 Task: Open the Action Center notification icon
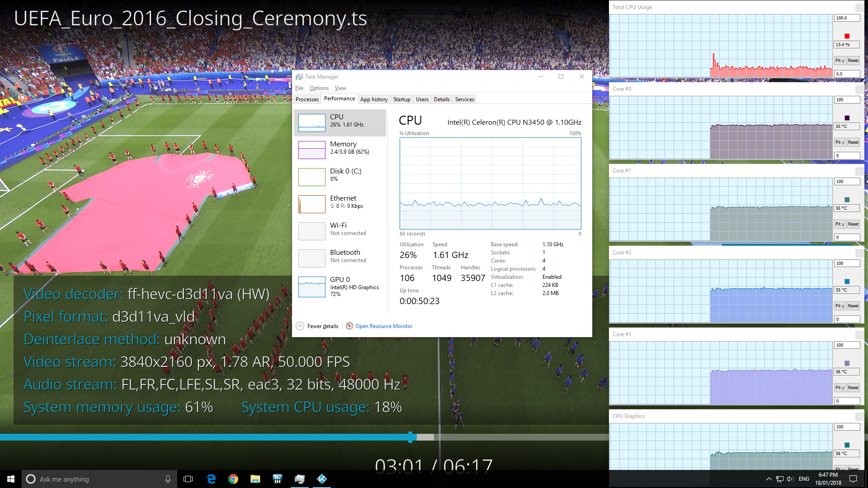853,479
